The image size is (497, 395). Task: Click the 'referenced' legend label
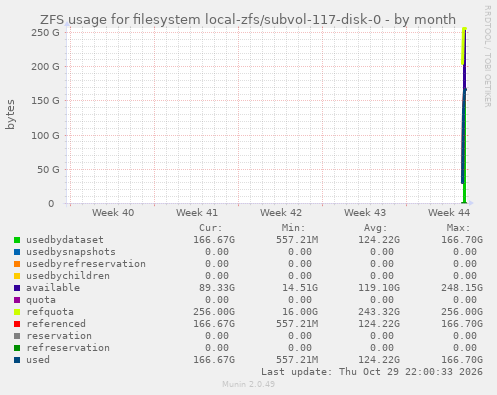pyautogui.click(x=56, y=324)
